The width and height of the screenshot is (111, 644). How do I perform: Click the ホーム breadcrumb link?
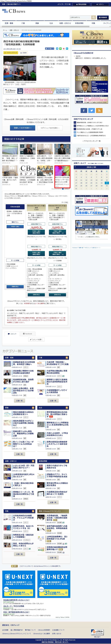pyautogui.click(x=5, y=30)
